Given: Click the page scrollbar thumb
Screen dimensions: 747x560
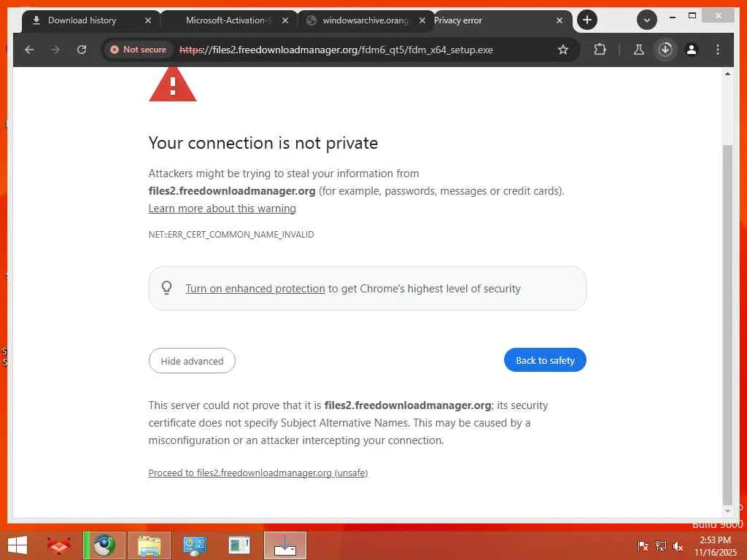Looking at the screenshot, I should coord(727,324).
